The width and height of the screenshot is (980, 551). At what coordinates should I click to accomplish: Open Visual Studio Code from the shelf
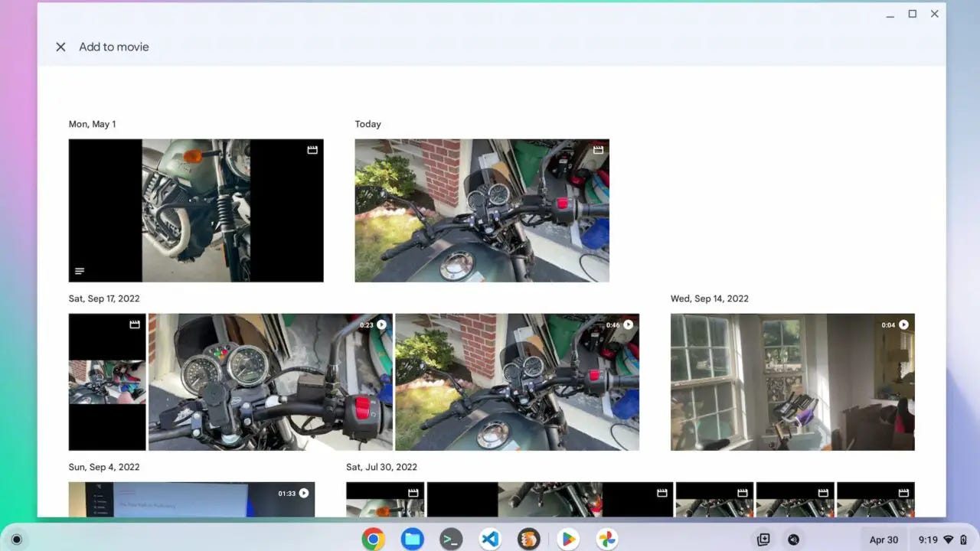490,540
